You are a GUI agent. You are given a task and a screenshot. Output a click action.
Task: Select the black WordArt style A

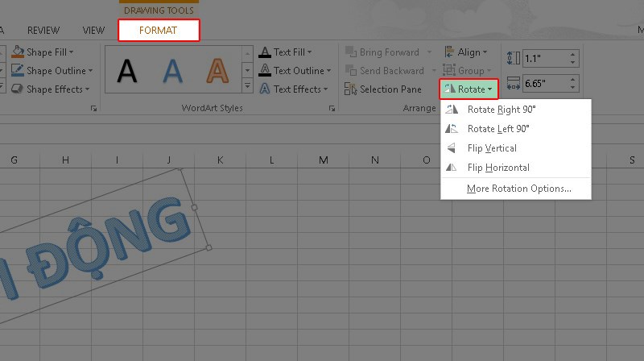[x=127, y=71]
